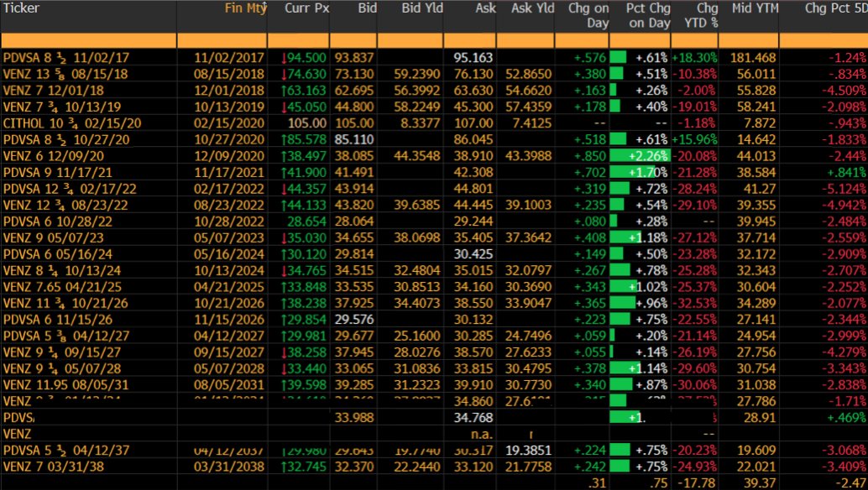868x490 pixels.
Task: Select ticker VENZ 7 03/31/38
Action: coord(53,467)
